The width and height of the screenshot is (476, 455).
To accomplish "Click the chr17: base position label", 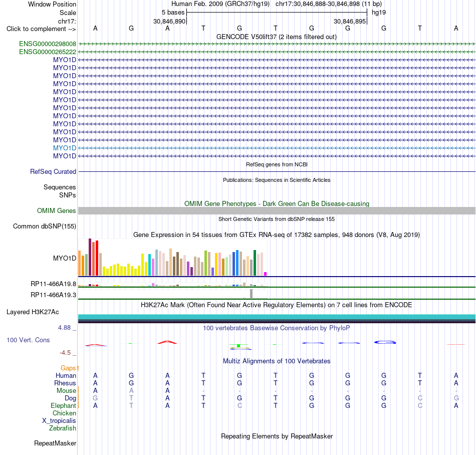I will point(67,22).
